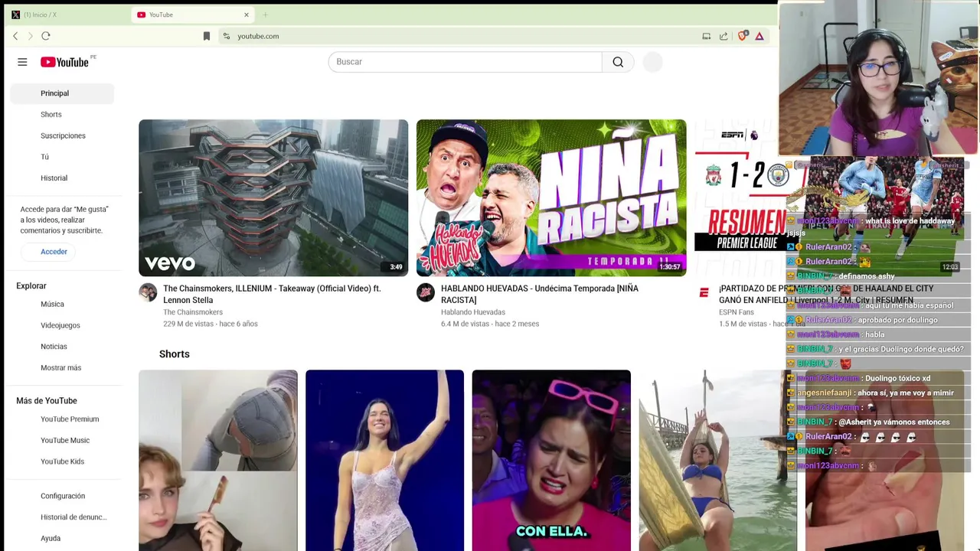Open Suscripciones in sidebar
The image size is (980, 551).
[62, 136]
